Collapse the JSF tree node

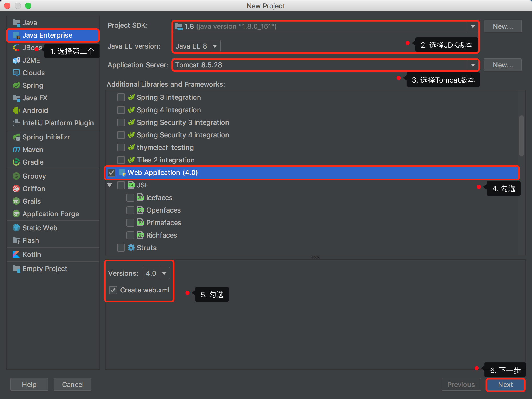pyautogui.click(x=110, y=185)
